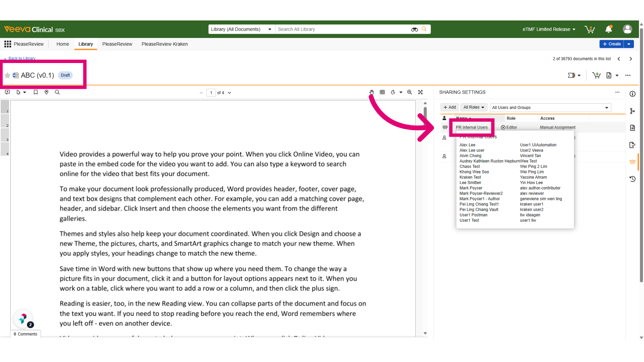The width and height of the screenshot is (644, 362).
Task: Click the location pin icon in viewer toolbar
Action: (x=46, y=92)
